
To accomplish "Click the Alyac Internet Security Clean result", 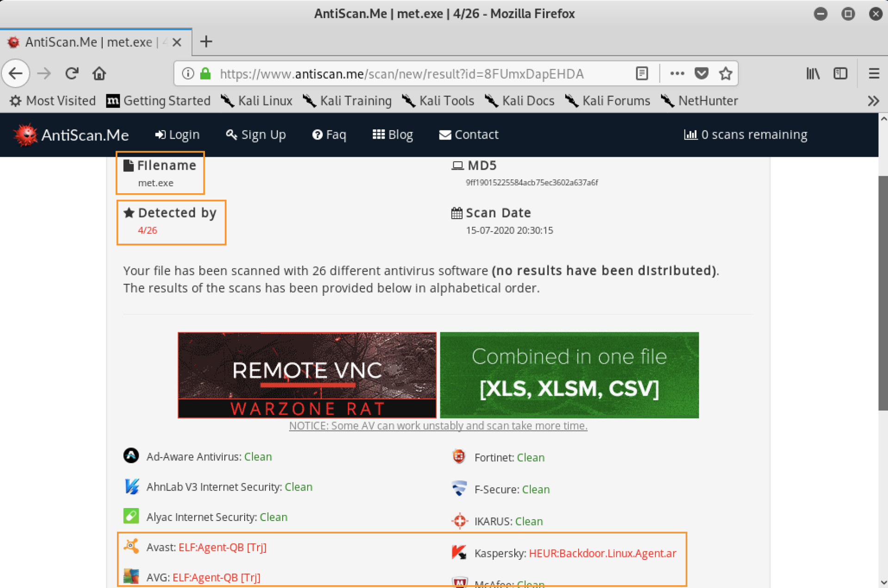I will coord(274,517).
